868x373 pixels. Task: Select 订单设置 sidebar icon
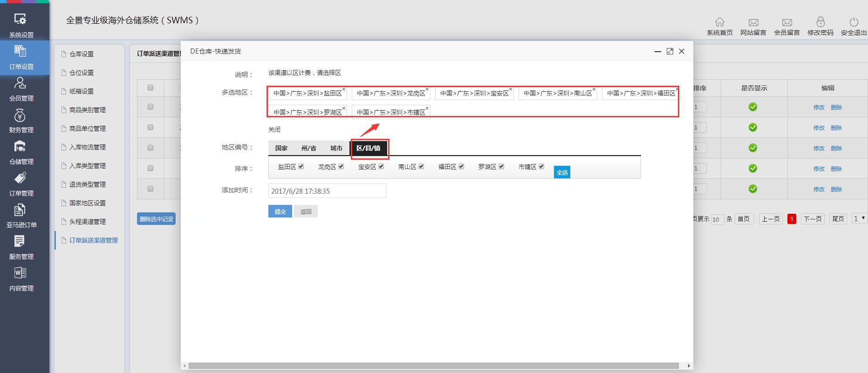(x=21, y=51)
